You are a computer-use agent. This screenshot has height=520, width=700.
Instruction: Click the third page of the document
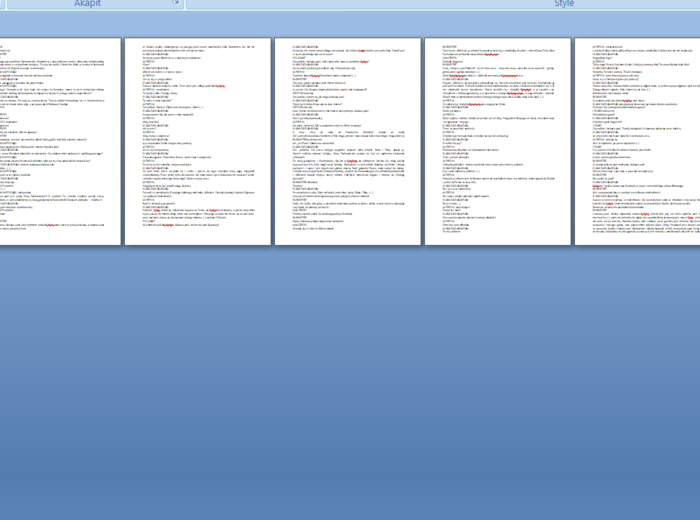(x=347, y=140)
